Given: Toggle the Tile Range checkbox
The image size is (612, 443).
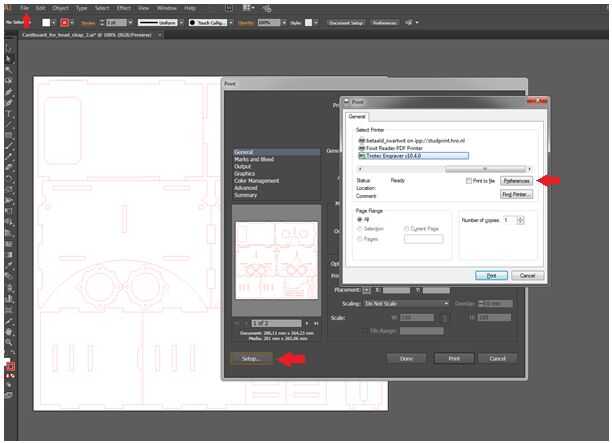Looking at the screenshot, I should click(363, 331).
